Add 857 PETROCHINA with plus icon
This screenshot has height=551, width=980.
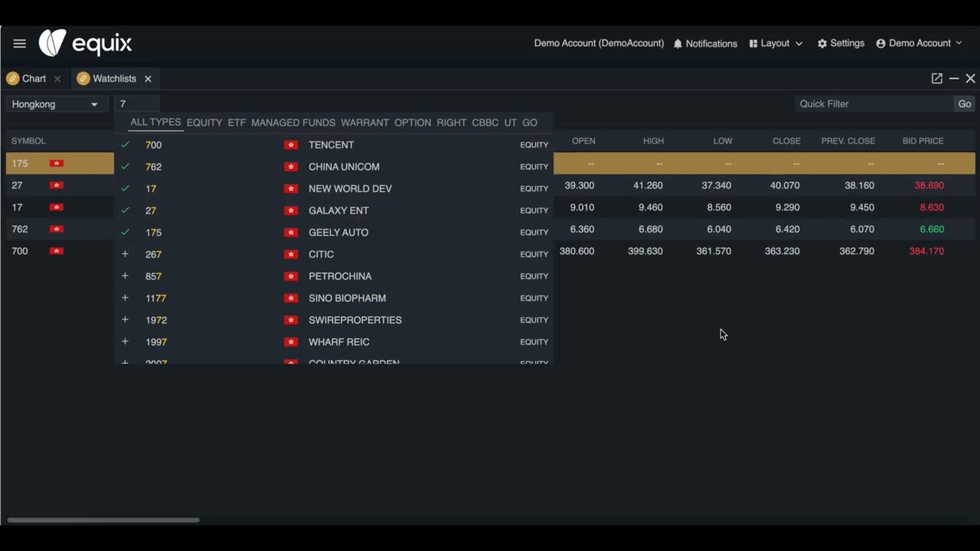(126, 276)
